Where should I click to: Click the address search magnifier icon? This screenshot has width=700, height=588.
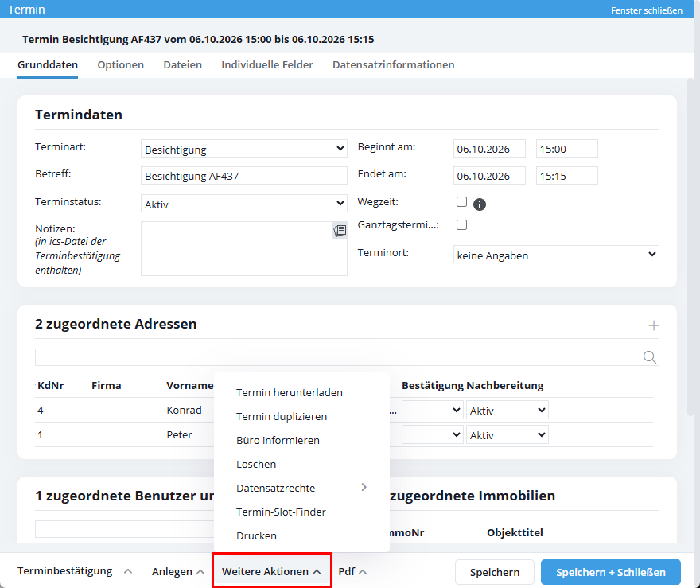coord(650,357)
